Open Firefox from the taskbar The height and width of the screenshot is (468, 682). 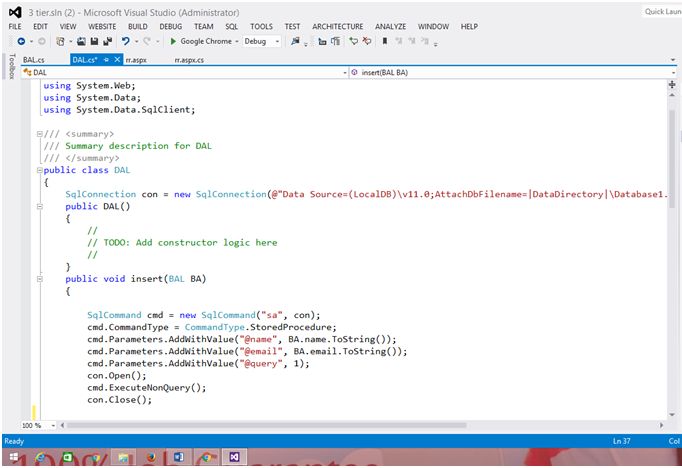point(151,457)
